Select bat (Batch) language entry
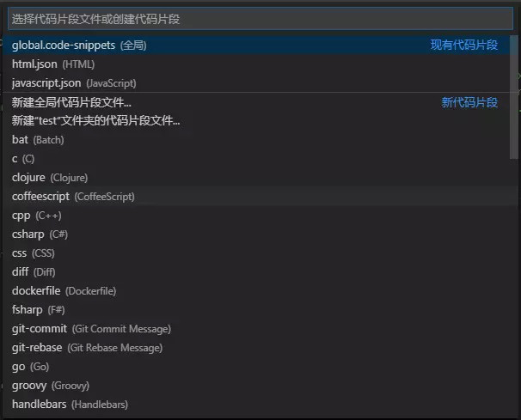The height and width of the screenshot is (420, 521). tap(38, 140)
